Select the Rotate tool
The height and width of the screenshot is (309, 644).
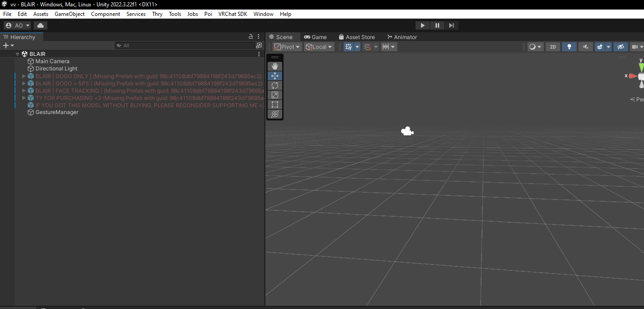click(x=275, y=85)
